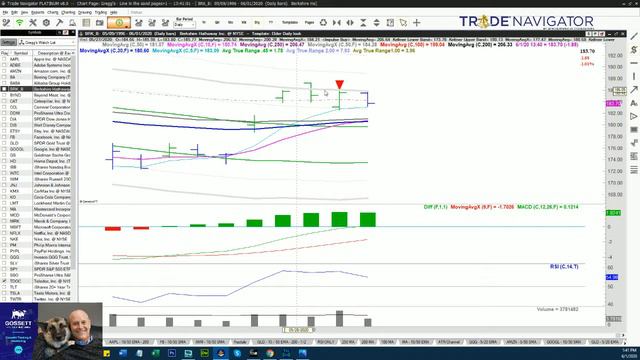Toggle flag checkbox for AMZN
Viewport: 640px width, 360px height.
[4, 71]
